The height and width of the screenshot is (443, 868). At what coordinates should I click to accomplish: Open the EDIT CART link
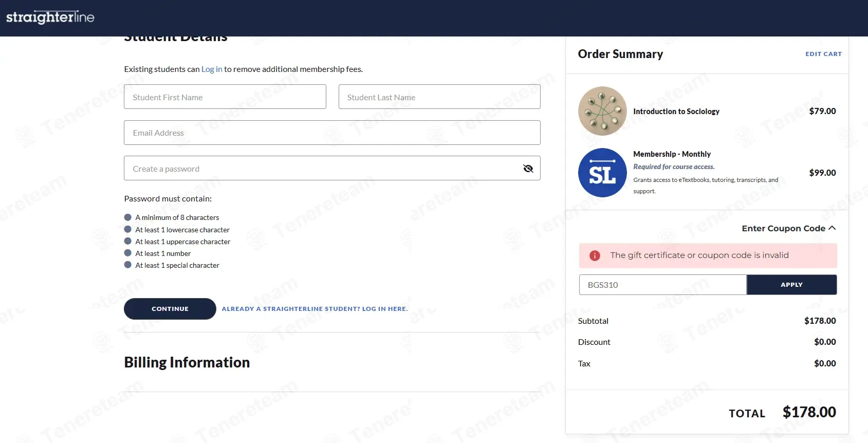[823, 54]
